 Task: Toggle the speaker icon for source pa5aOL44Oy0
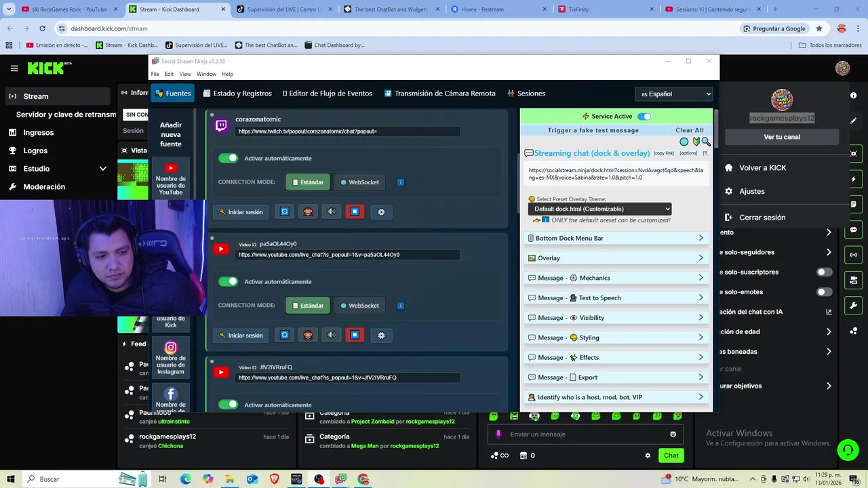coord(331,335)
